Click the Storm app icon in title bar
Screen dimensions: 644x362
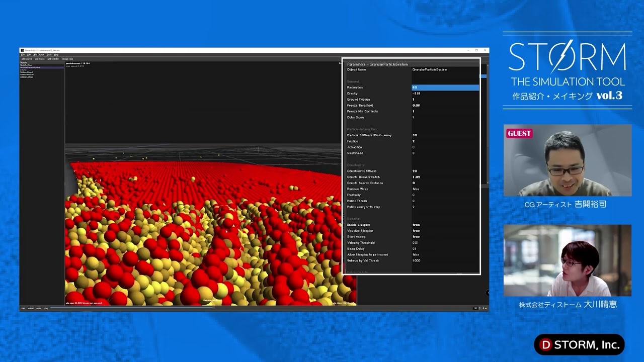pyautogui.click(x=22, y=50)
